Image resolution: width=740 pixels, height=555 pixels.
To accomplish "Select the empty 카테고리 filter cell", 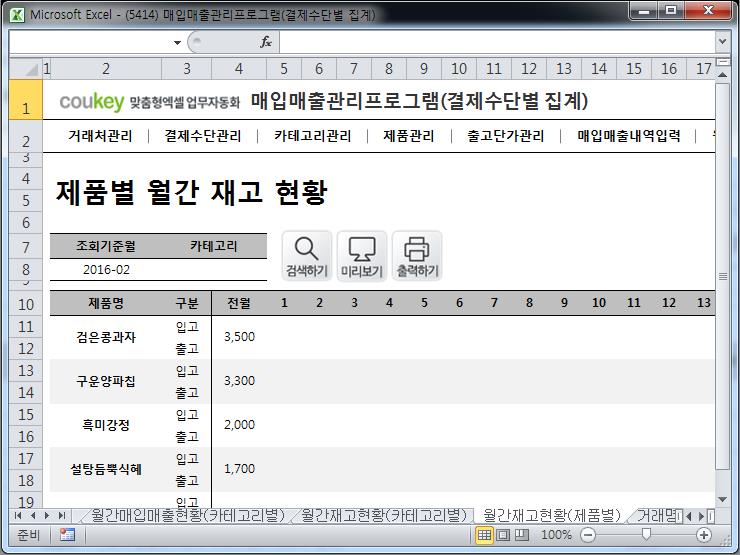I will 214,269.
